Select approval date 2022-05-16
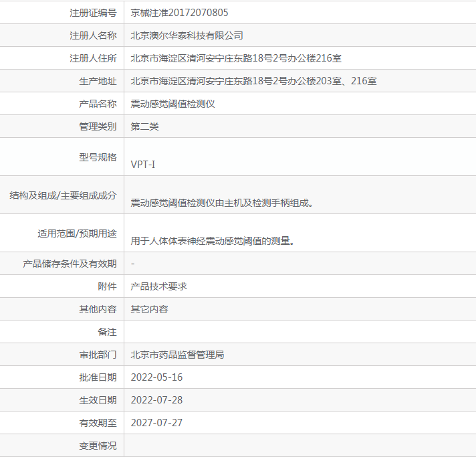476x457 pixels. tap(156, 377)
